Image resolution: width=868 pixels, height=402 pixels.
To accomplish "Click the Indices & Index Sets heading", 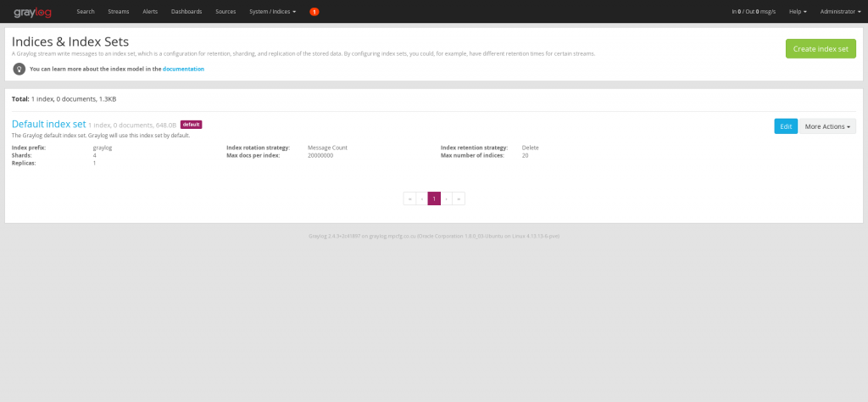I will pos(70,42).
